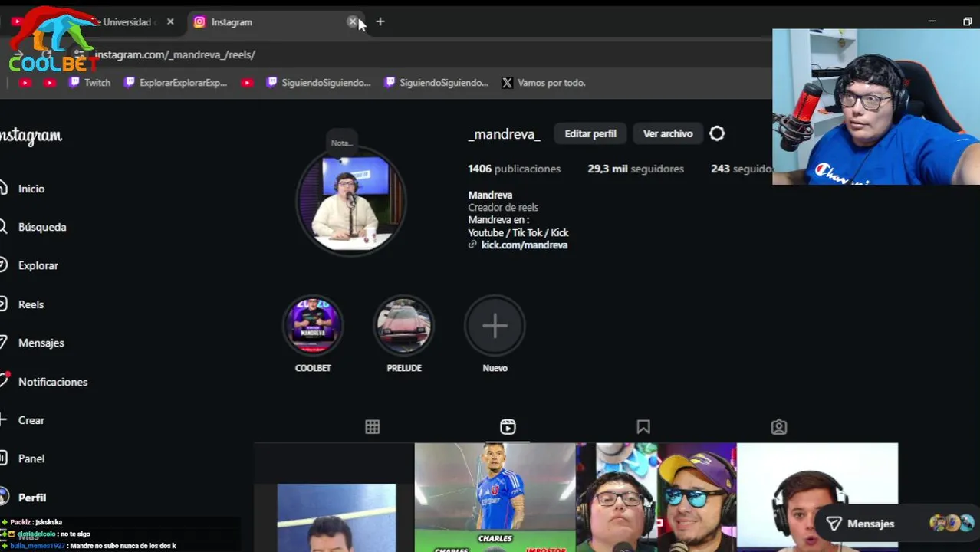Open the reel with two men in glasses
Screen dimensions: 980x552
point(656,498)
